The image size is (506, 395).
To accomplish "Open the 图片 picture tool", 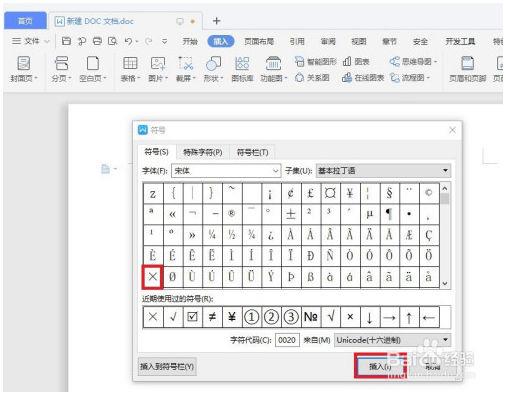I will 158,69.
